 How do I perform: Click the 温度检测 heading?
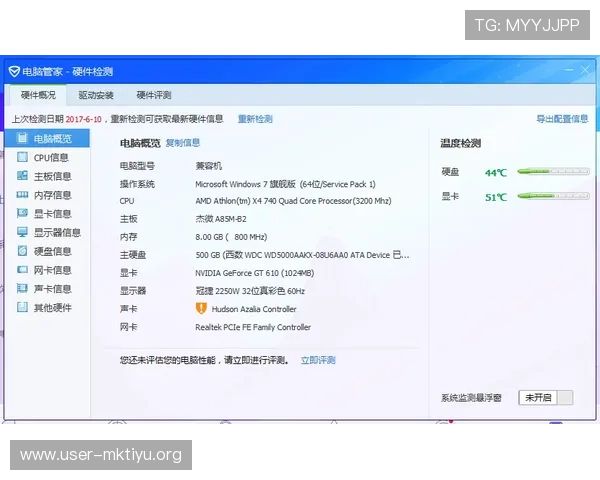460,144
